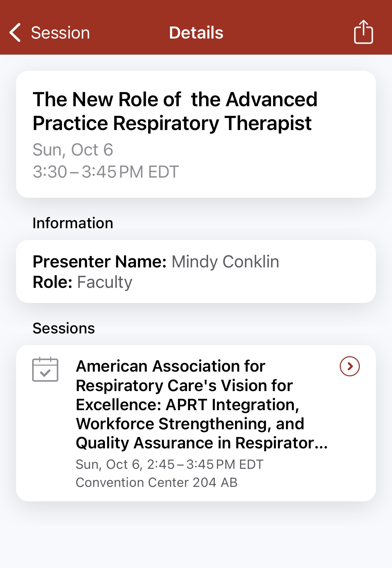Tap the Faculty role value
Viewport: 392px width, 568px height.
tap(105, 282)
